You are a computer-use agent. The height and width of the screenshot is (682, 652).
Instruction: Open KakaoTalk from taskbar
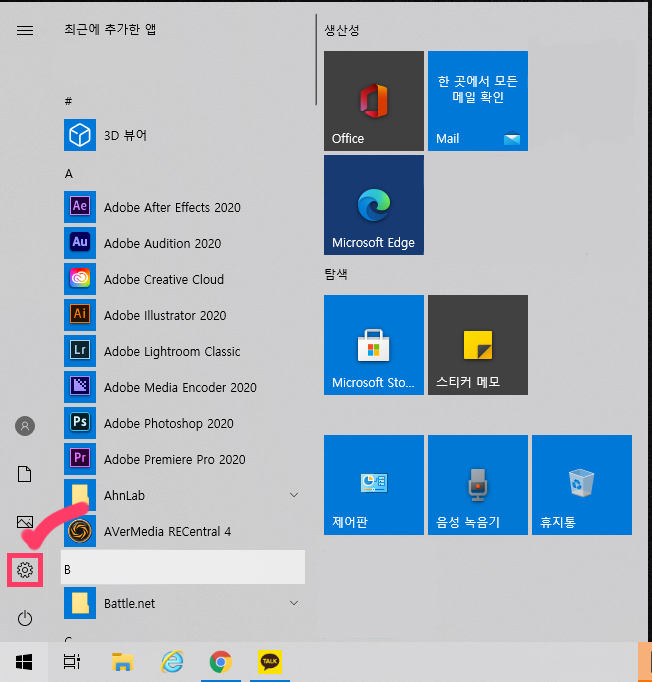(x=270, y=662)
